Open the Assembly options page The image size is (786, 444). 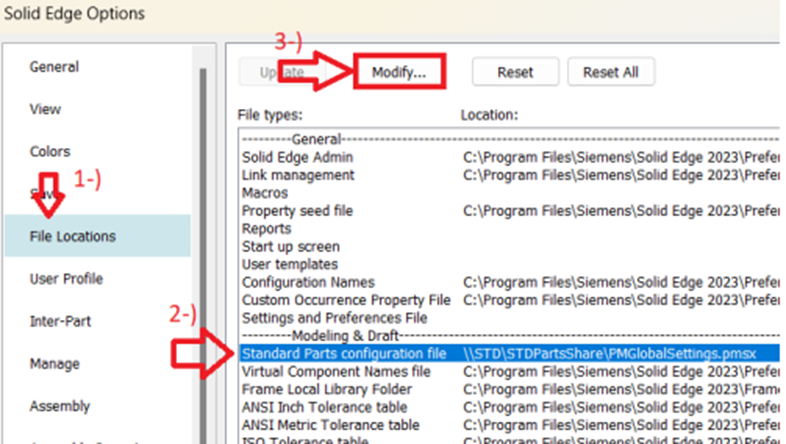(x=60, y=406)
